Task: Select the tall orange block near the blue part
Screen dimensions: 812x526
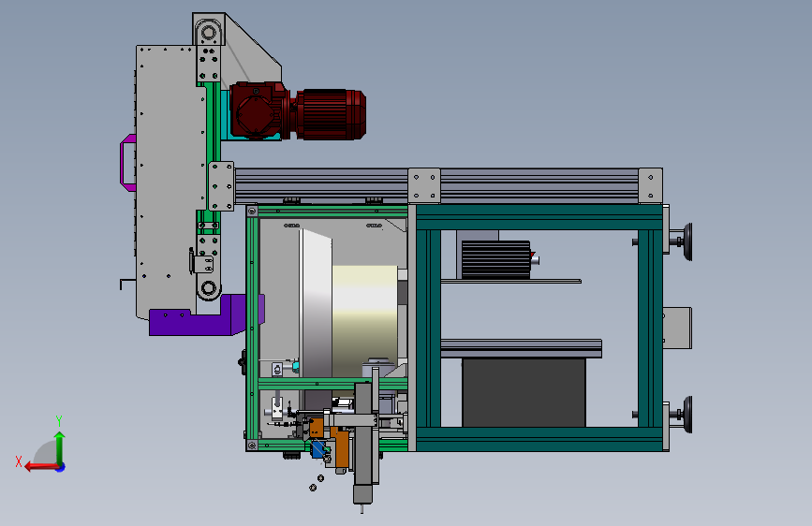Action: tap(341, 447)
